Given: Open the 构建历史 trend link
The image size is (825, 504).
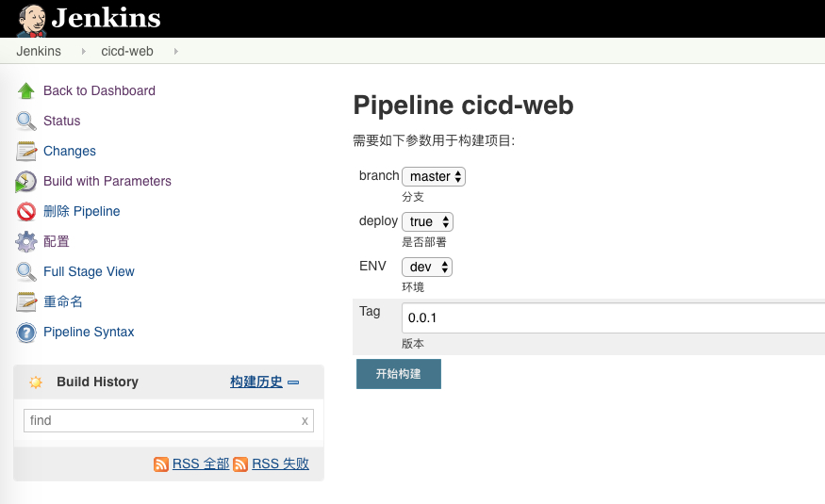Looking at the screenshot, I should point(256,382).
